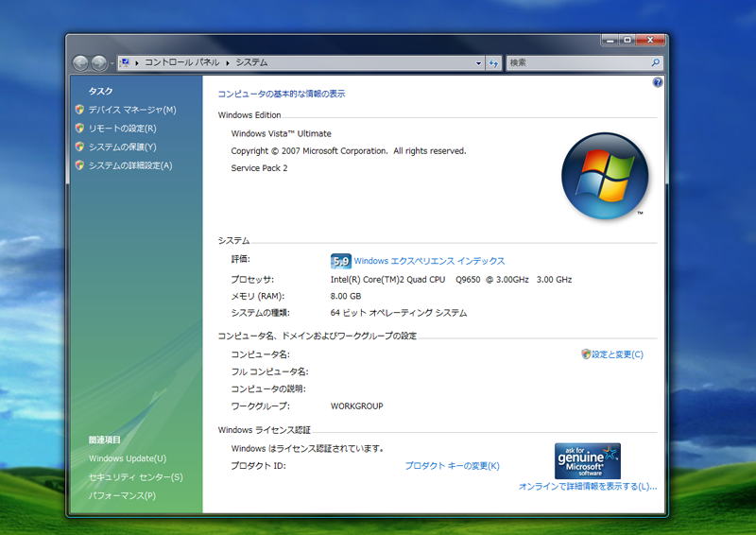Click shield icon beside システムの詳細設定
Image resolution: width=756 pixels, height=535 pixels.
[80, 165]
